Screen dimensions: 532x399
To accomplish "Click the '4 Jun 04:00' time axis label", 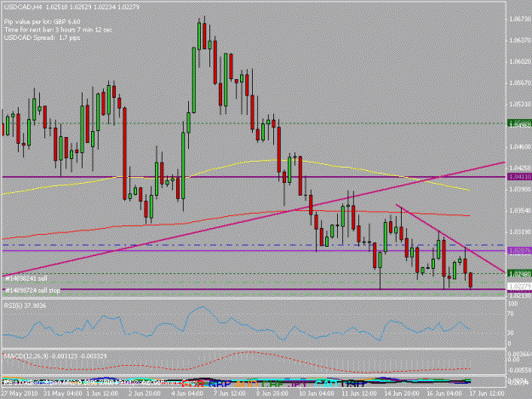I will [187, 394].
